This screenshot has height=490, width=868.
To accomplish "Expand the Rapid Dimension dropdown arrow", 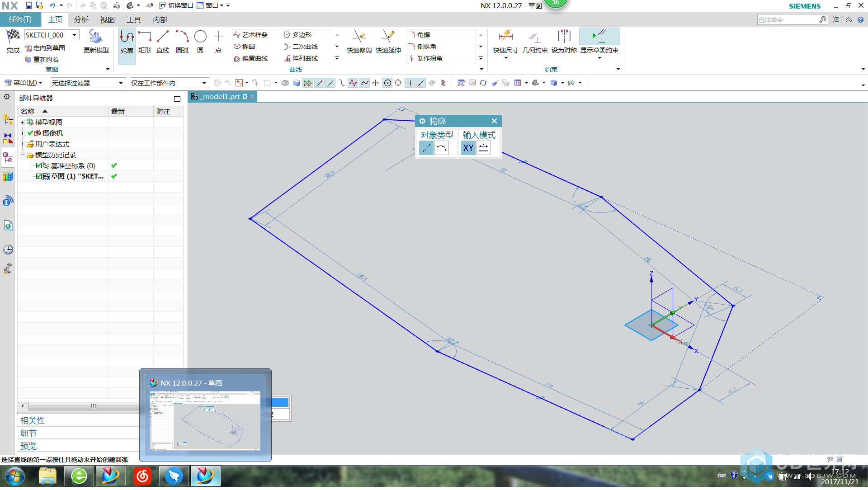I will pos(506,58).
